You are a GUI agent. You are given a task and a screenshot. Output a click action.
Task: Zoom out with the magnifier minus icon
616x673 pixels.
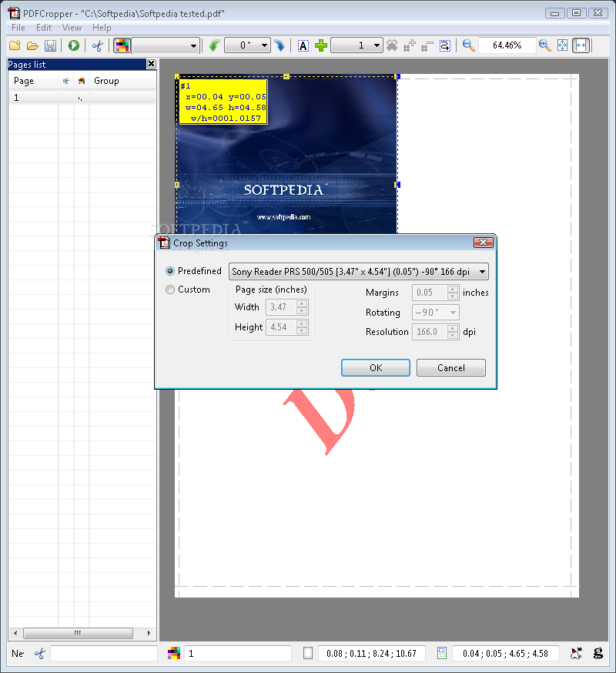tap(468, 45)
